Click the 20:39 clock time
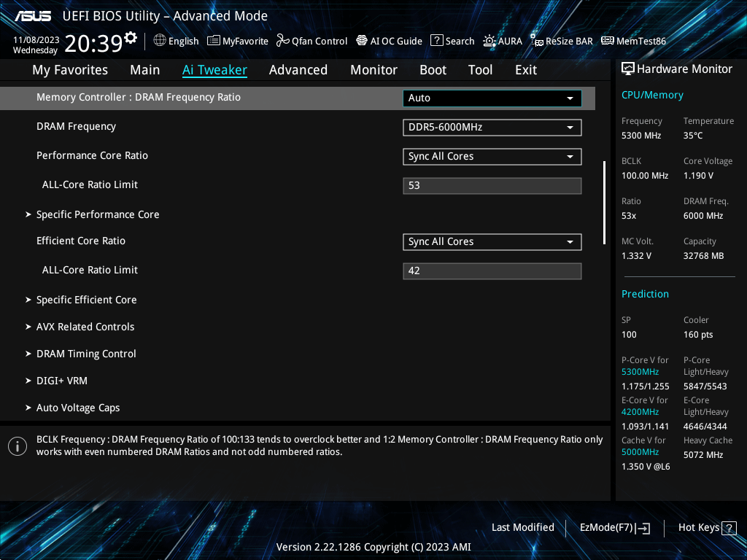Screen dimensions: 747x560 [x=93, y=43]
